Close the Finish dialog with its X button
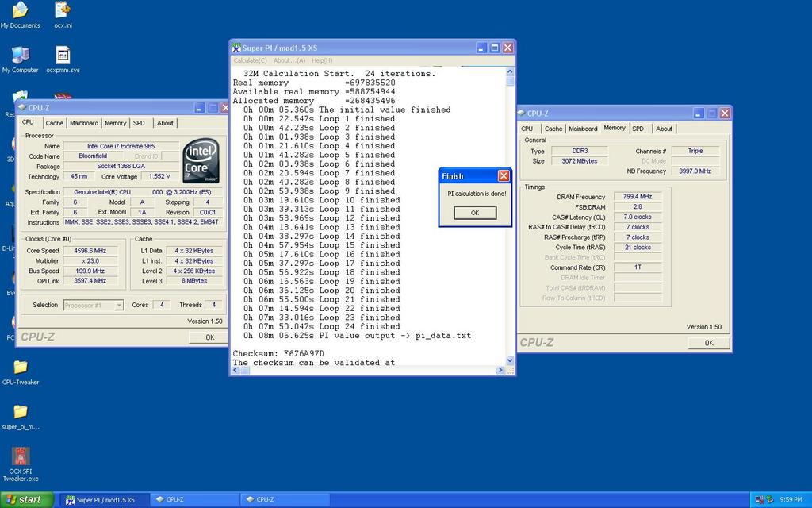 [x=504, y=176]
